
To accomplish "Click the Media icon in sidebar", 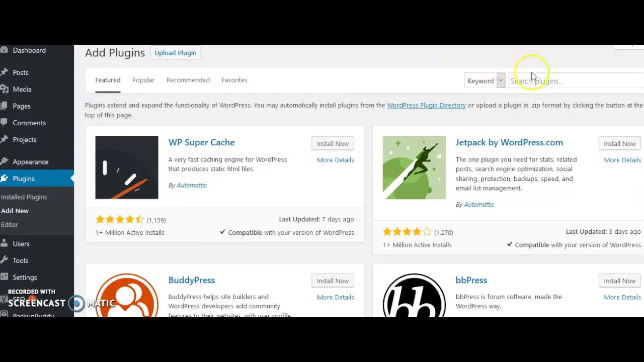I will (x=4, y=89).
